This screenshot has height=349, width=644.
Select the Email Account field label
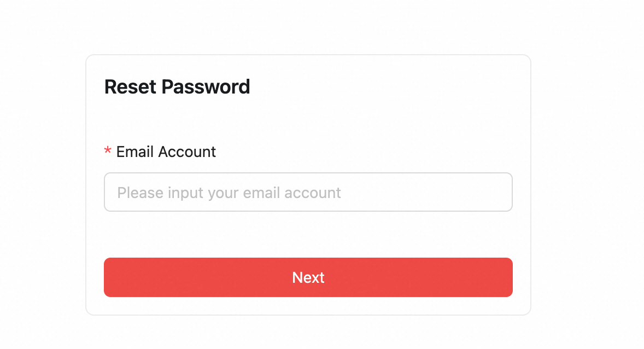click(x=166, y=152)
